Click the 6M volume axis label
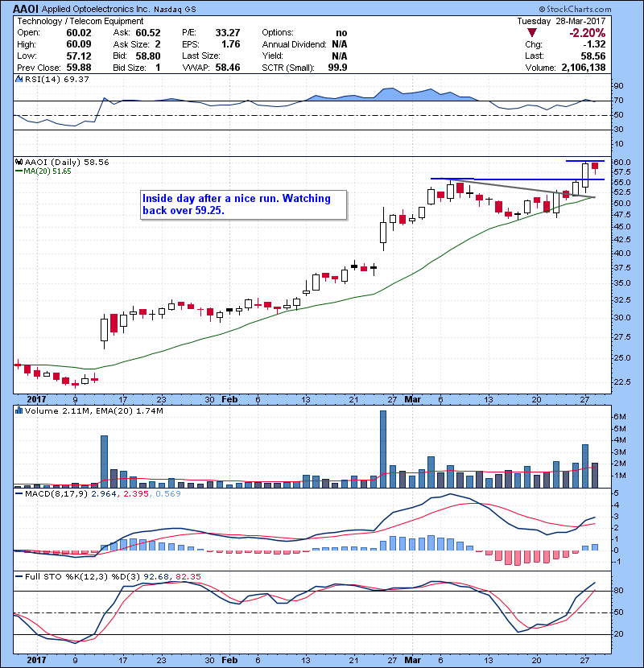 click(620, 417)
